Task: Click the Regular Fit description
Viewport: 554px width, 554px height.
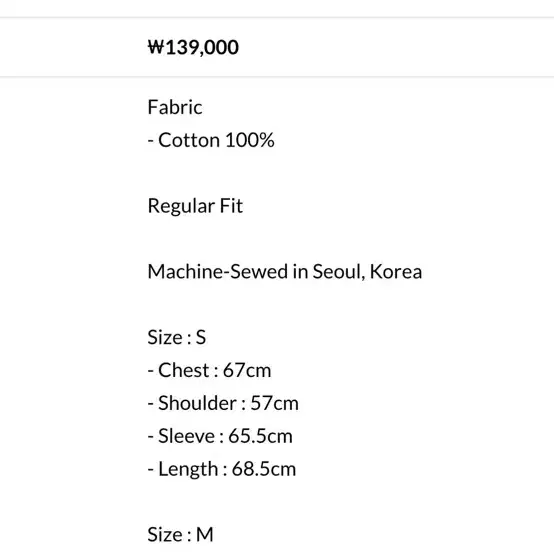Action: tap(195, 206)
